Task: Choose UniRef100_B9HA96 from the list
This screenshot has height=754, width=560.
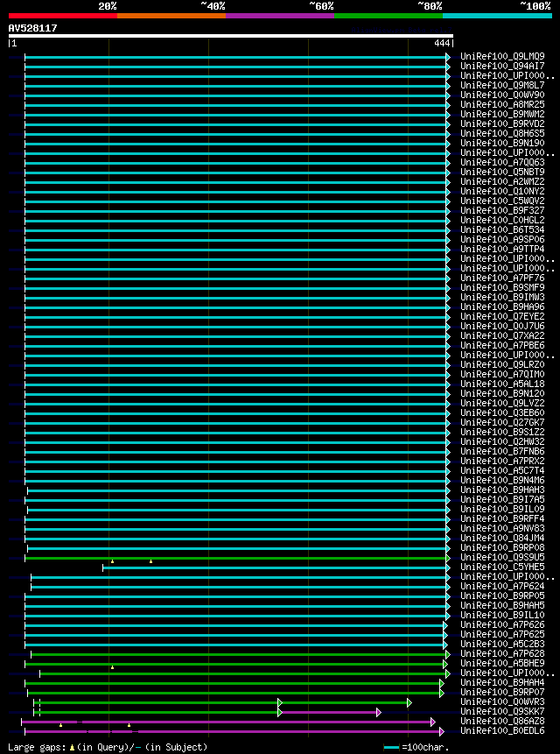Action: 502,307
